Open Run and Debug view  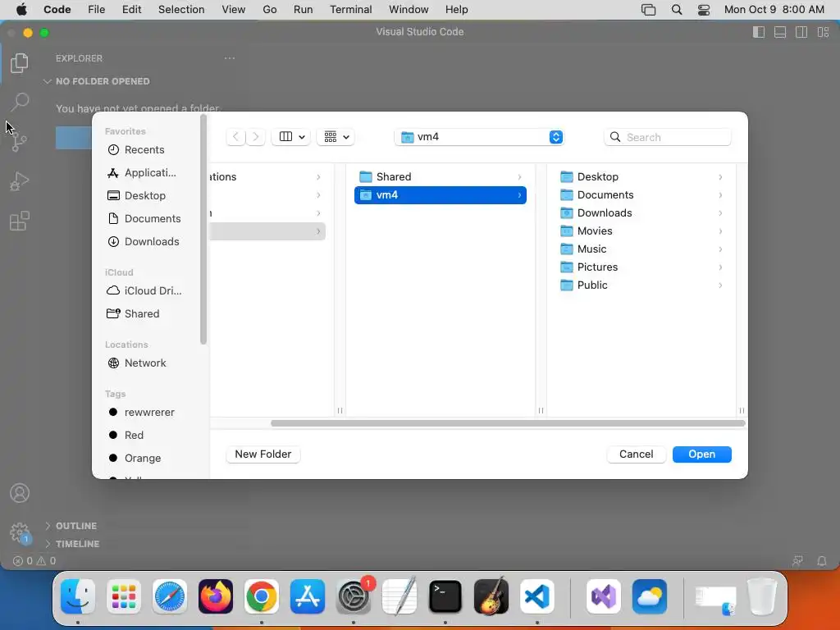(20, 181)
